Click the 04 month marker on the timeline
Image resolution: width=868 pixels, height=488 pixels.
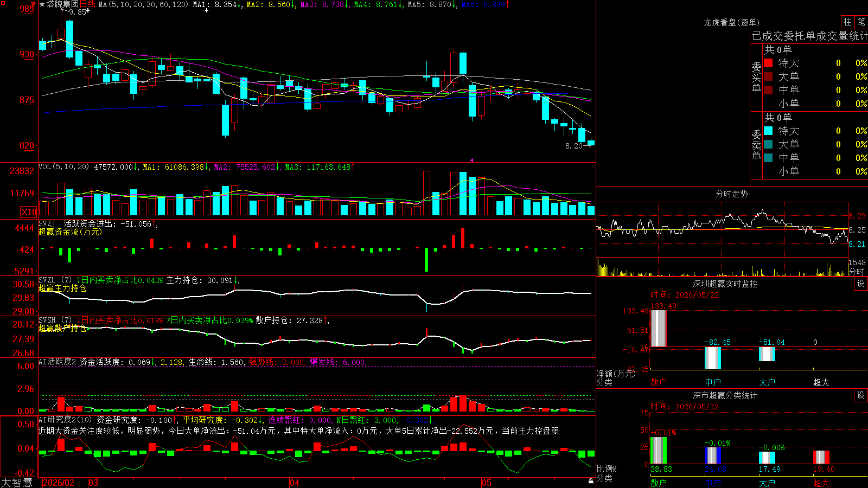[295, 483]
